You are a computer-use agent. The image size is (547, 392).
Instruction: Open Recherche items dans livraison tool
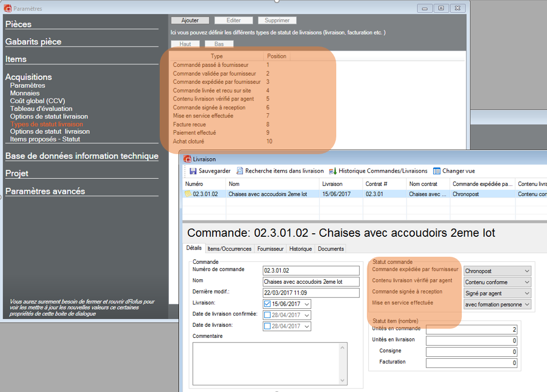pyautogui.click(x=240, y=171)
